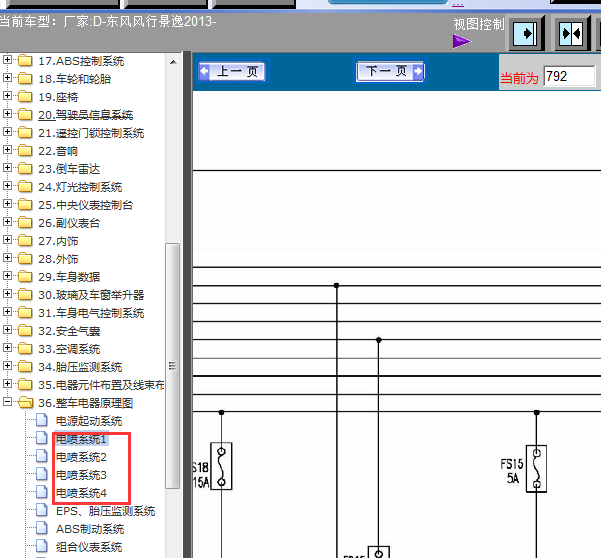Select the 30.玻璃及车窗举升器 tree item

(x=91, y=295)
